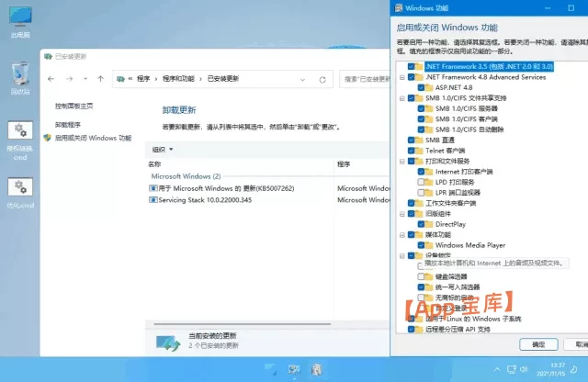Refresh the 已安装更新 list
The height and width of the screenshot is (382, 588).
[322, 80]
